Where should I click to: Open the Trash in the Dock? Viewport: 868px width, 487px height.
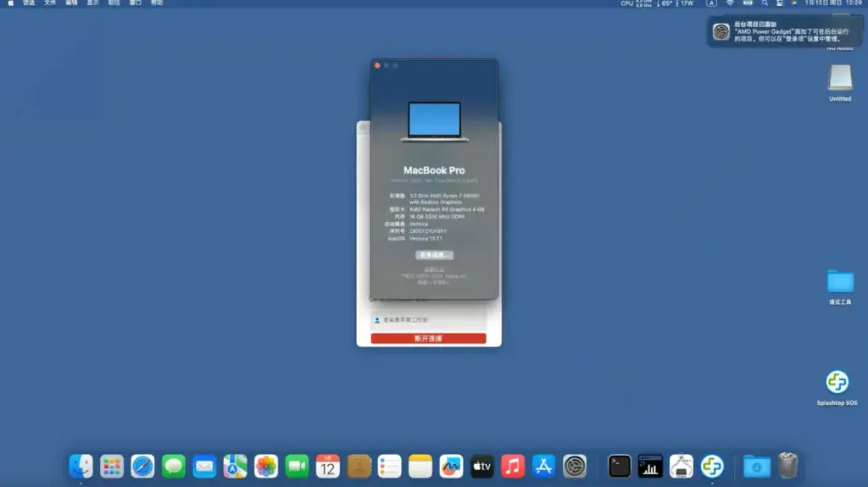(x=787, y=465)
